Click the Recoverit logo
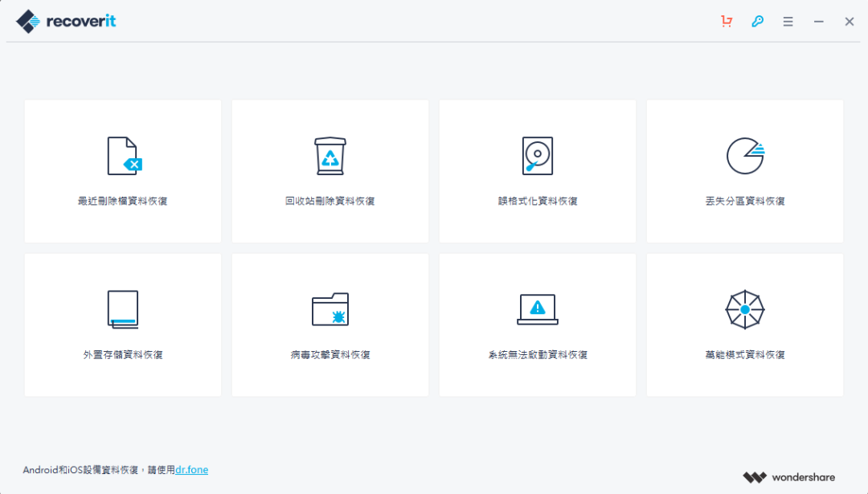The width and height of the screenshot is (868, 494). [x=66, y=21]
